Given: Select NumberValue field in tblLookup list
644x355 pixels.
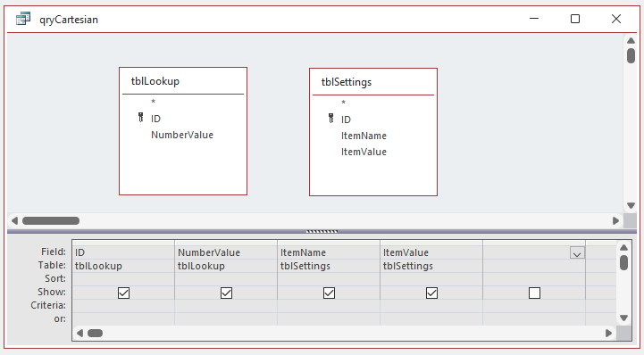Looking at the screenshot, I should (182, 135).
